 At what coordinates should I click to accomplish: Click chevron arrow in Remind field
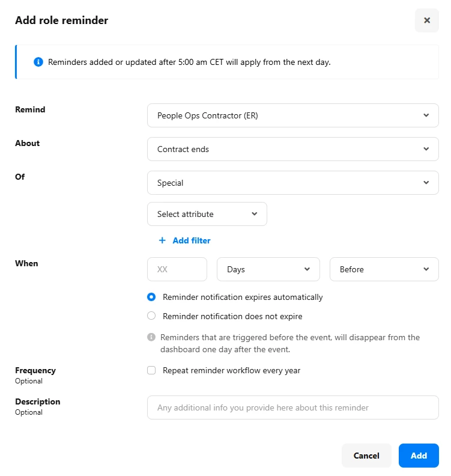click(426, 115)
